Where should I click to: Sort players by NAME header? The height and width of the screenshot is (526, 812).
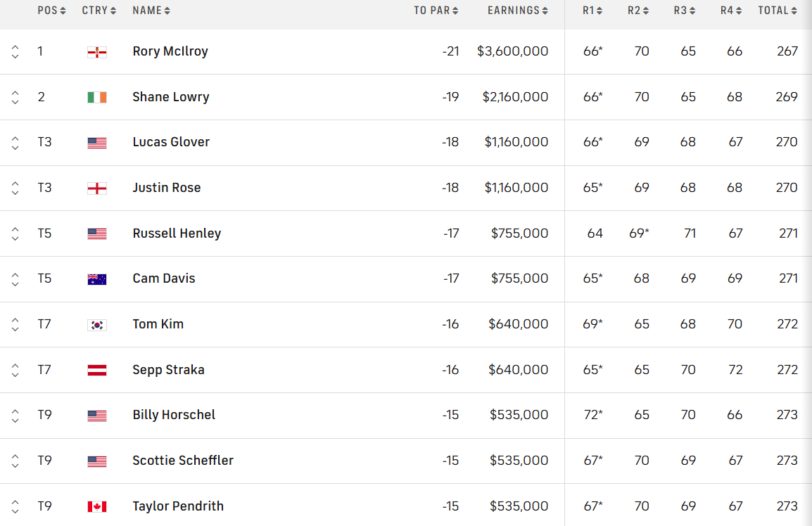tap(151, 11)
